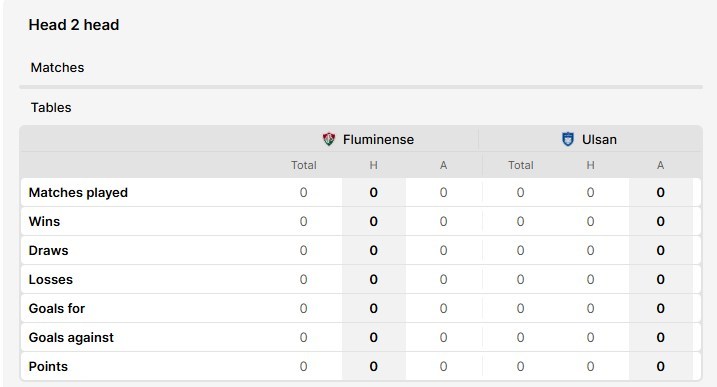Viewport: 717px width, 387px height.
Task: Open the Fluminense team name link
Action: point(378,140)
